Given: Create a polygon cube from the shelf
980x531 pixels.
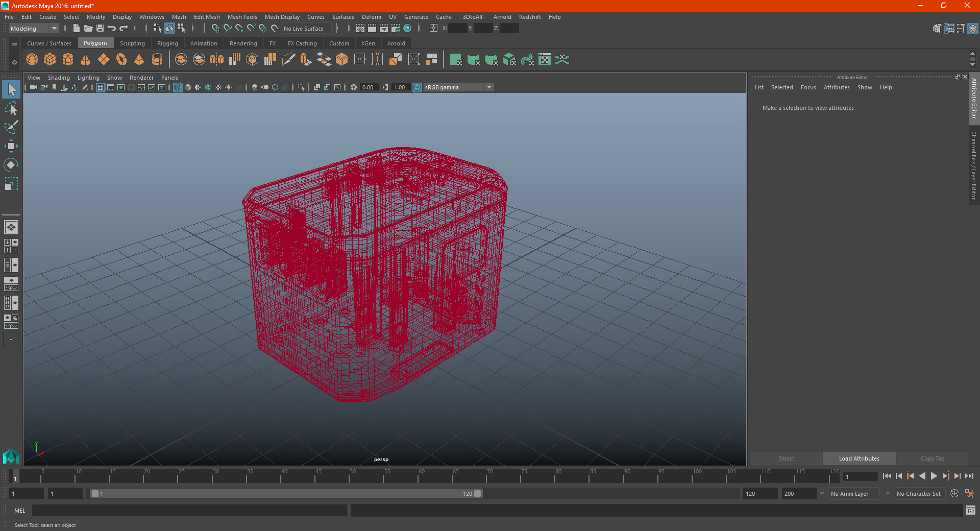Looking at the screenshot, I should [50, 60].
